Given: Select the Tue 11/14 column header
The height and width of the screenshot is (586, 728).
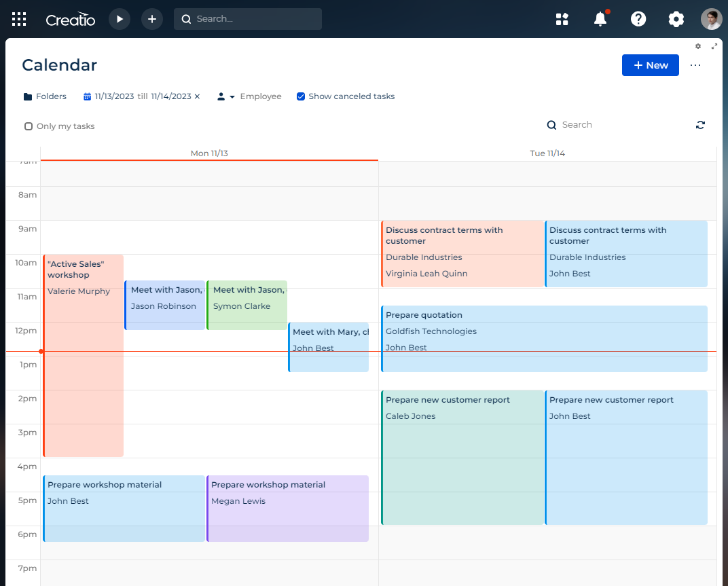Looking at the screenshot, I should pyautogui.click(x=547, y=153).
